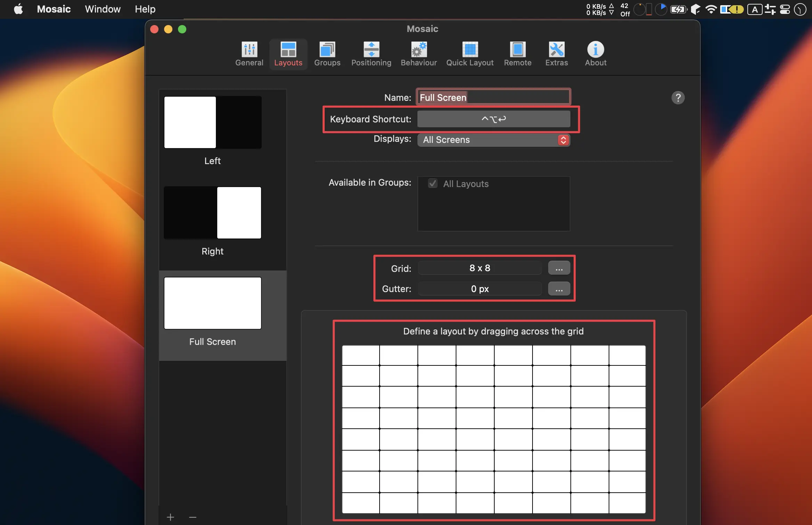
Task: Switch to the Remote tab
Action: pos(517,54)
